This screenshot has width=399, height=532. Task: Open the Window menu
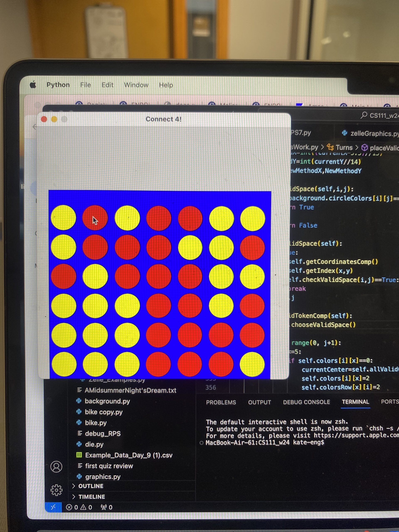tap(136, 85)
